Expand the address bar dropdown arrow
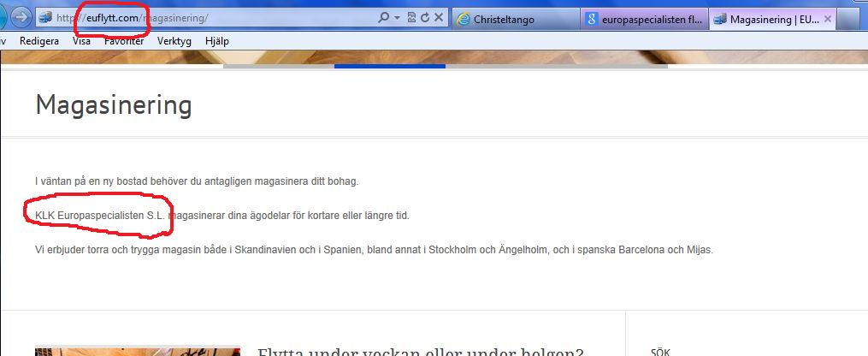Screen dimensions: 868x356 (x=397, y=18)
